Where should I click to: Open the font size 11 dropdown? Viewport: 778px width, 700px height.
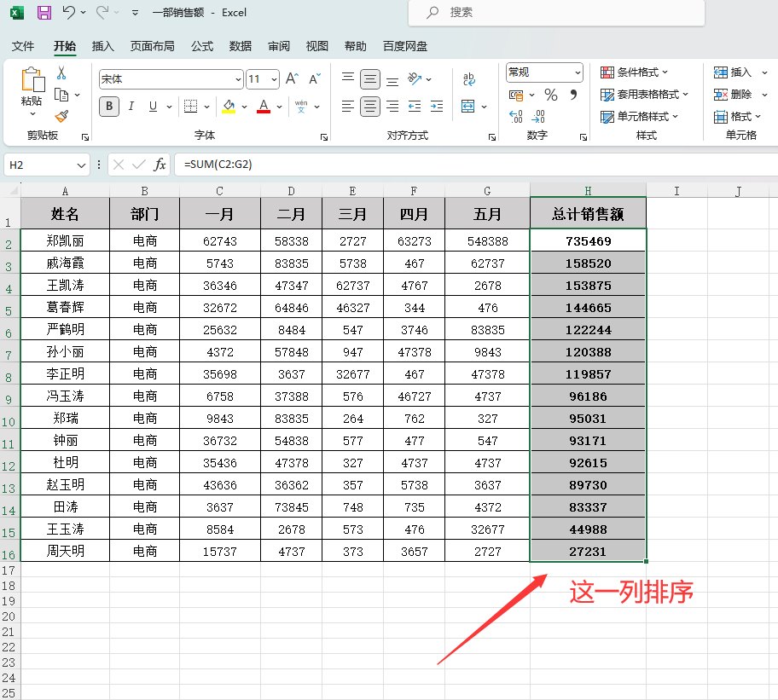point(274,79)
